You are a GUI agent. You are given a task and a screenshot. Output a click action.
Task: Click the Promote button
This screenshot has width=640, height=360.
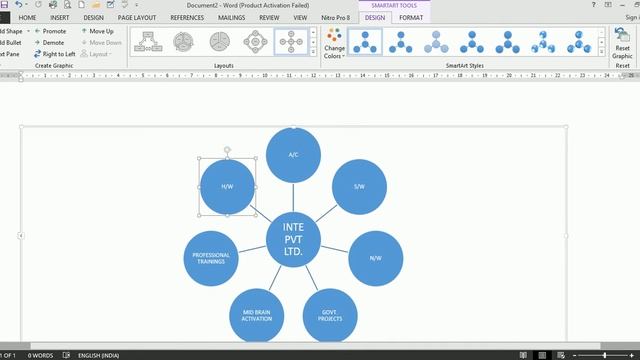(50, 31)
